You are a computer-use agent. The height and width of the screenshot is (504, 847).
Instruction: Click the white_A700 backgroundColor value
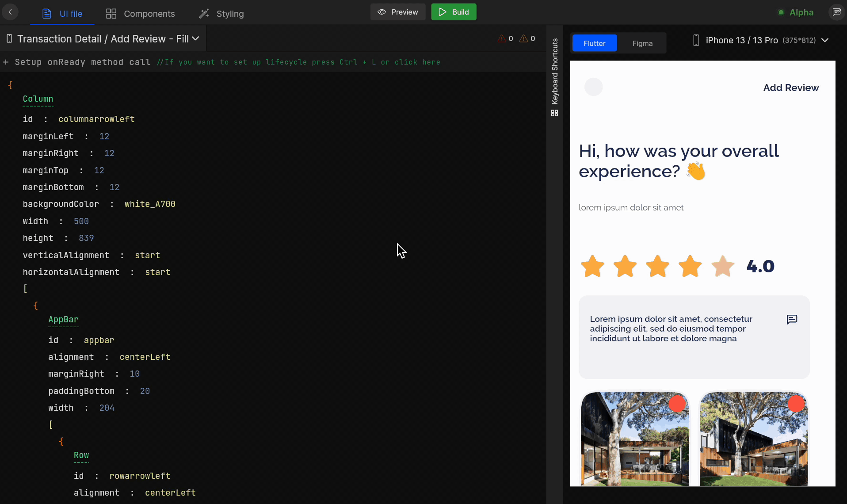tap(150, 204)
